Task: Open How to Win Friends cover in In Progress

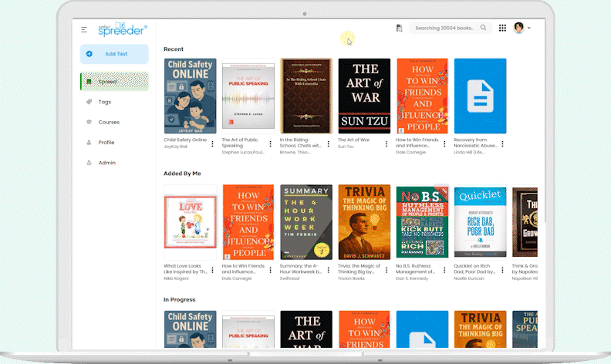Action: [364, 329]
